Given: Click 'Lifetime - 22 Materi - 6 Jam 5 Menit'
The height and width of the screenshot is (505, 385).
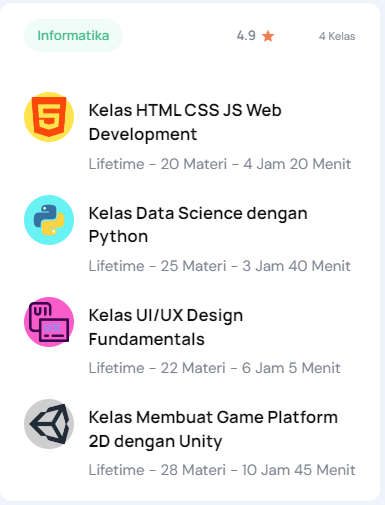Looking at the screenshot, I should click(214, 368).
